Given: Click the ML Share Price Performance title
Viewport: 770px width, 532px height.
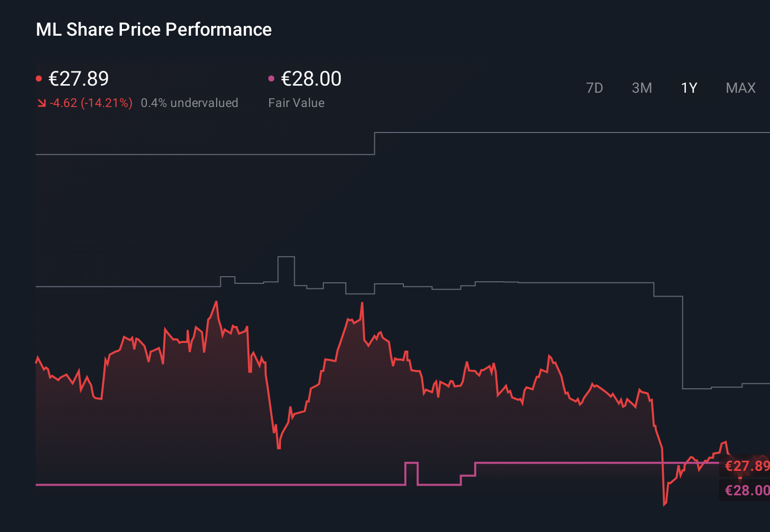Looking at the screenshot, I should point(153,29).
